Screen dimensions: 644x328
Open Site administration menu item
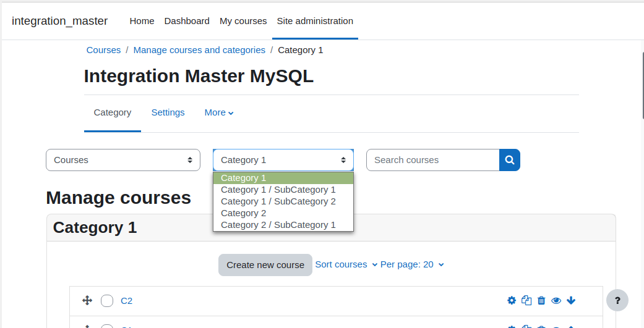click(x=315, y=21)
